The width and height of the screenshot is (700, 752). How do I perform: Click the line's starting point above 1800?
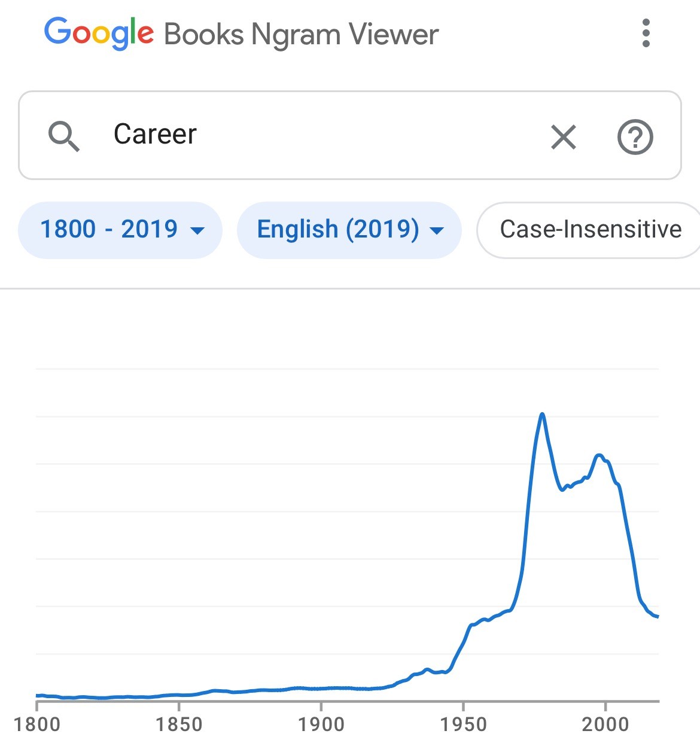(38, 695)
